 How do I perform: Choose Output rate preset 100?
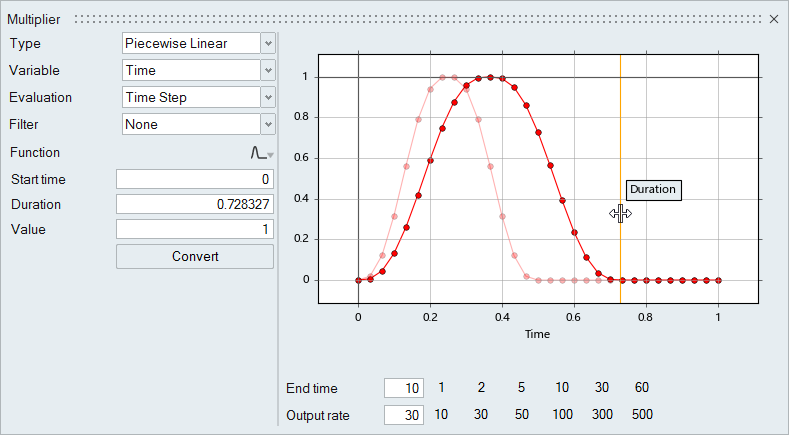pyautogui.click(x=562, y=415)
